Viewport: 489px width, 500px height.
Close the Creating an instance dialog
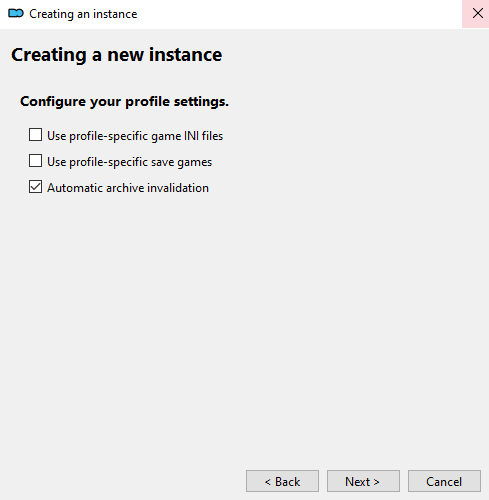(477, 14)
